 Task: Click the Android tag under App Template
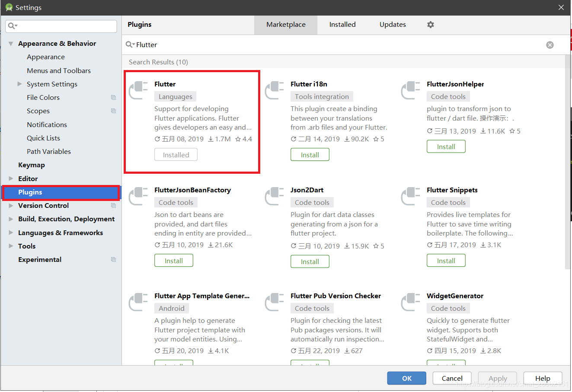[x=172, y=309]
